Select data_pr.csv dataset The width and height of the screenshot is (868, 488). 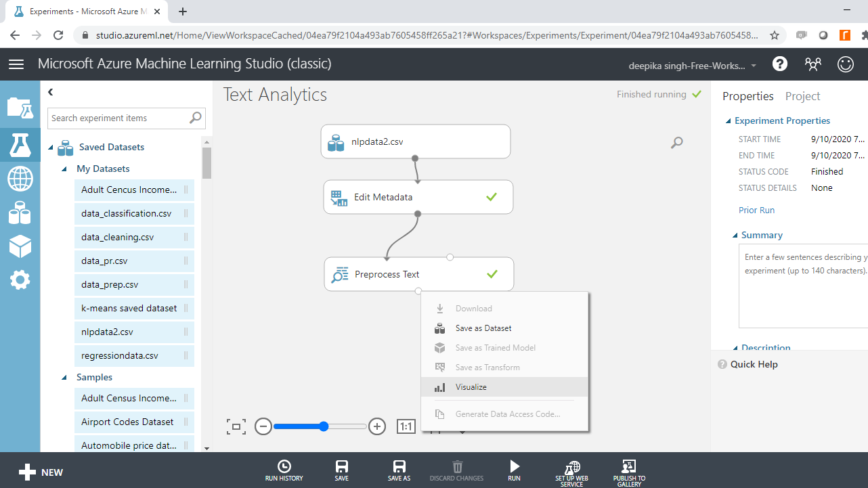(x=134, y=261)
